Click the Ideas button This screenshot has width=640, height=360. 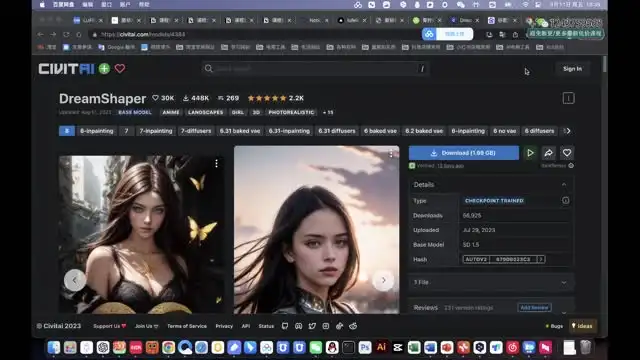tap(582, 326)
